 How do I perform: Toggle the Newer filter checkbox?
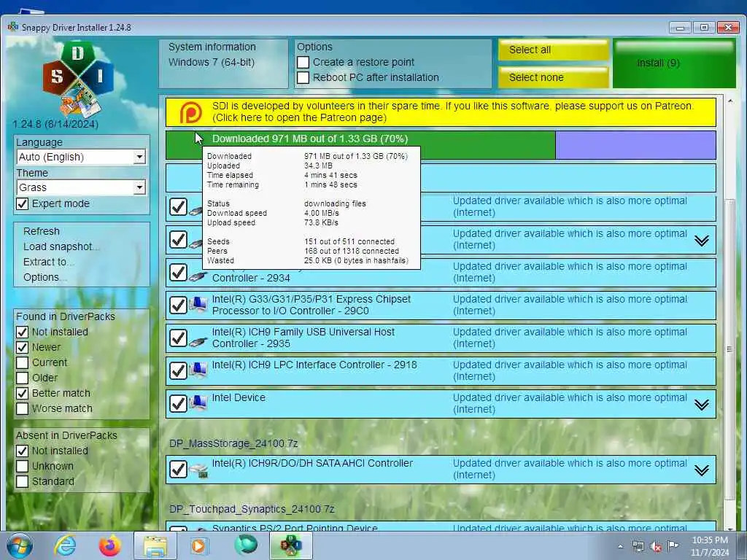coord(22,347)
